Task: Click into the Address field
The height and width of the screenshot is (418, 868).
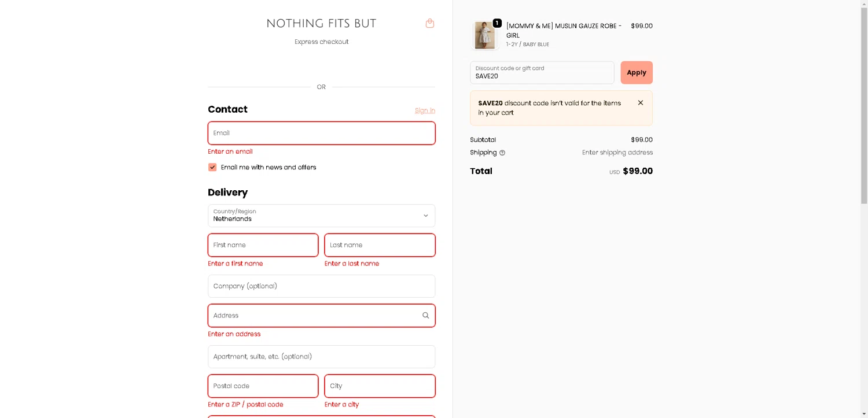Action: [x=322, y=316]
